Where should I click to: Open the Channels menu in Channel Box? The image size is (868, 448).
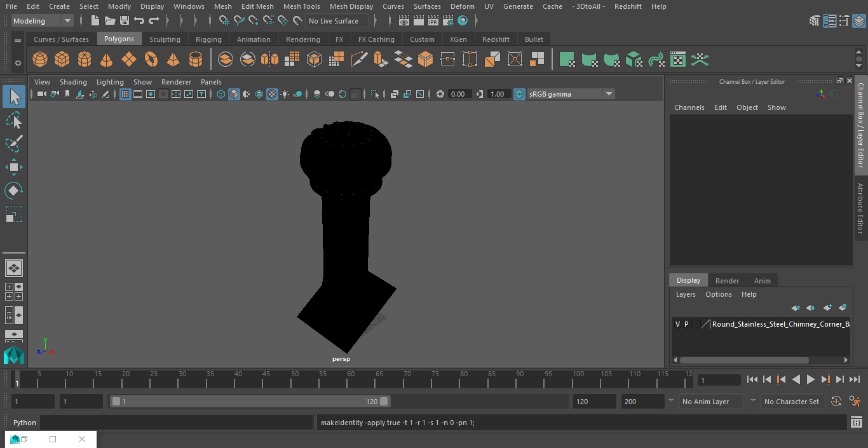point(689,107)
